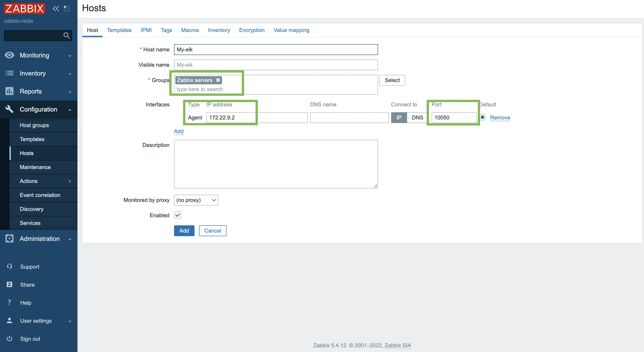Click the Sign out power icon

tap(9, 338)
